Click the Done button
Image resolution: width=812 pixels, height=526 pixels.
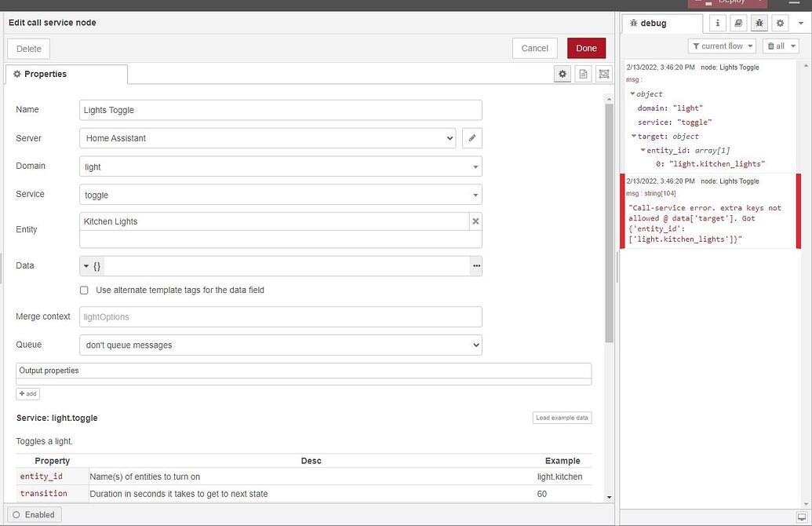(x=586, y=48)
